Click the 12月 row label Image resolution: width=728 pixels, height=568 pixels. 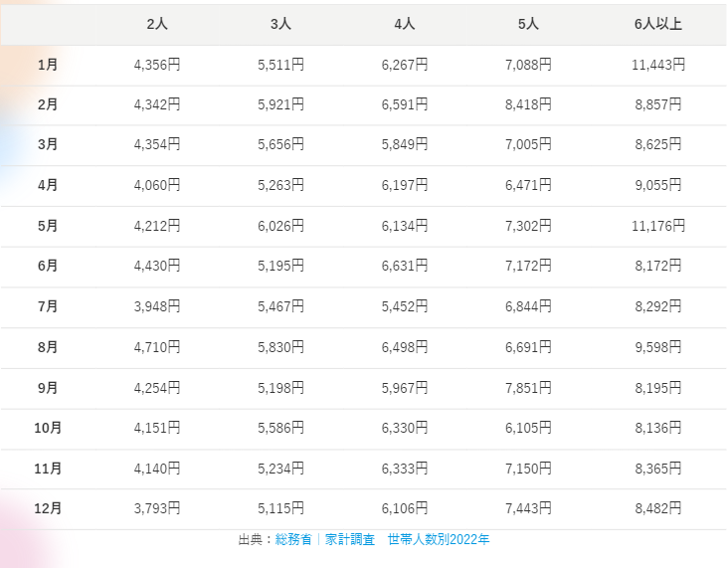(x=48, y=508)
